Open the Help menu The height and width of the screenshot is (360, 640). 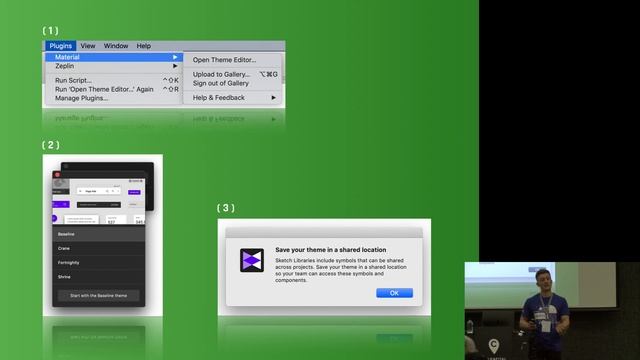(143, 46)
